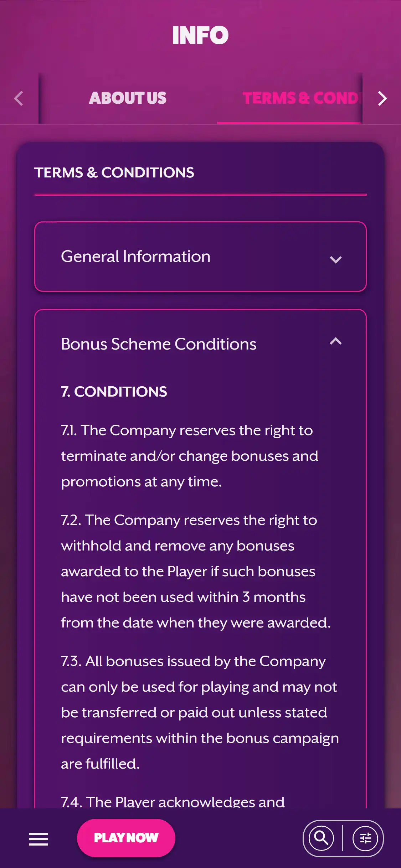Viewport: 401px width, 868px height.
Task: Click clause 7.3 about bonus transfers
Action: coord(199,712)
